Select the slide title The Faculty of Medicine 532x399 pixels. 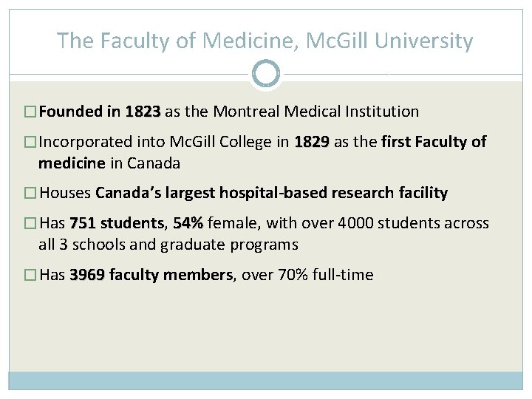(x=265, y=41)
